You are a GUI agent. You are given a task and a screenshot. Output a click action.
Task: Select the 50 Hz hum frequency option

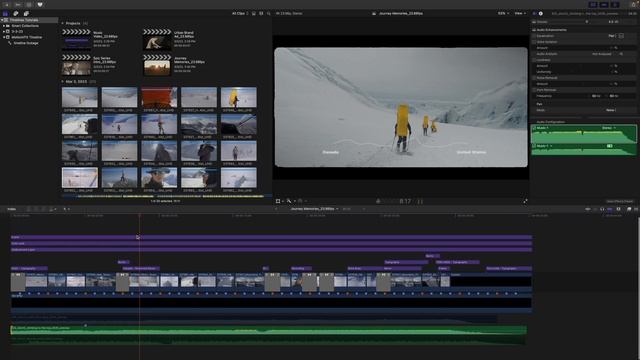[596, 96]
